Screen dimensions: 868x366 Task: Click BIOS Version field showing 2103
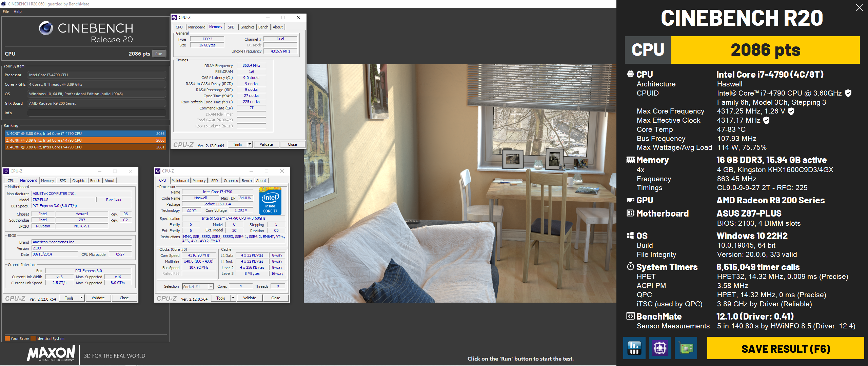coord(82,248)
